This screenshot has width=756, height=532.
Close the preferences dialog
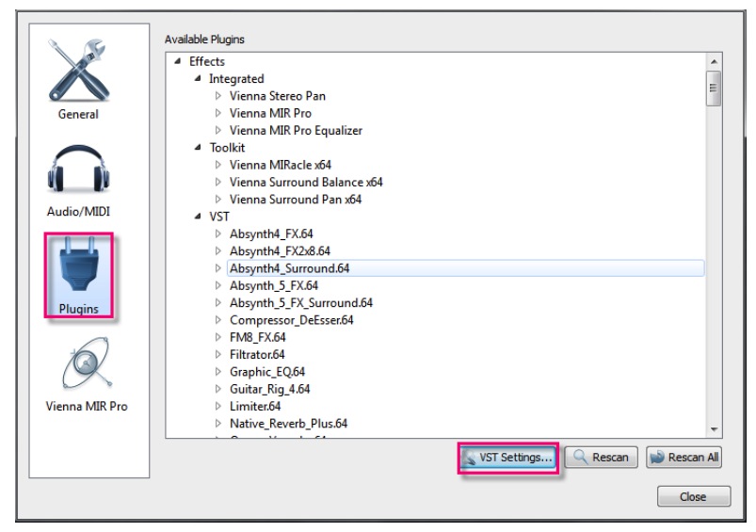click(x=694, y=496)
